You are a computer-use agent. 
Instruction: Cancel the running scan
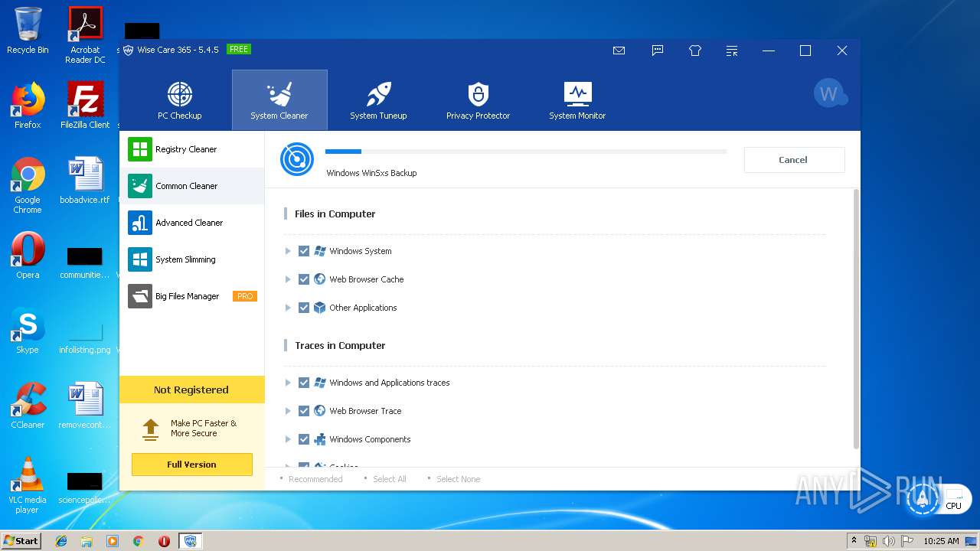[x=794, y=160]
